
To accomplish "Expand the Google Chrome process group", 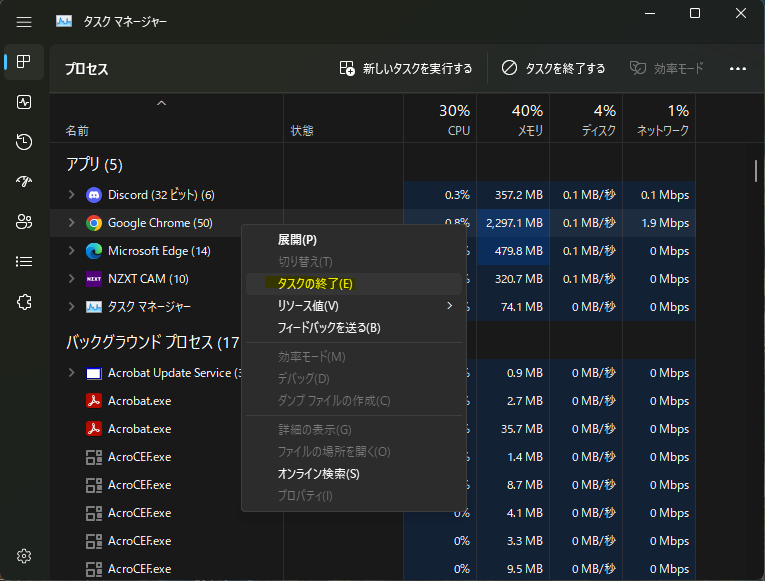I will tap(72, 222).
